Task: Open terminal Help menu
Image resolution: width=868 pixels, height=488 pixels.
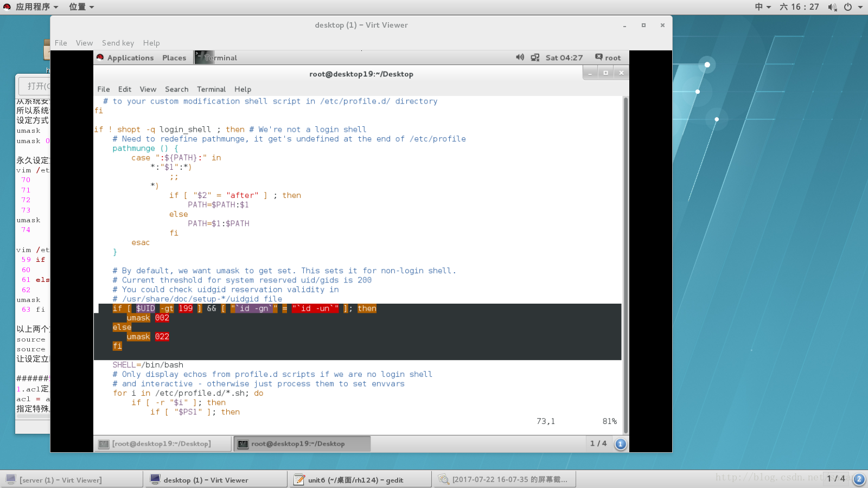Action: 242,89
